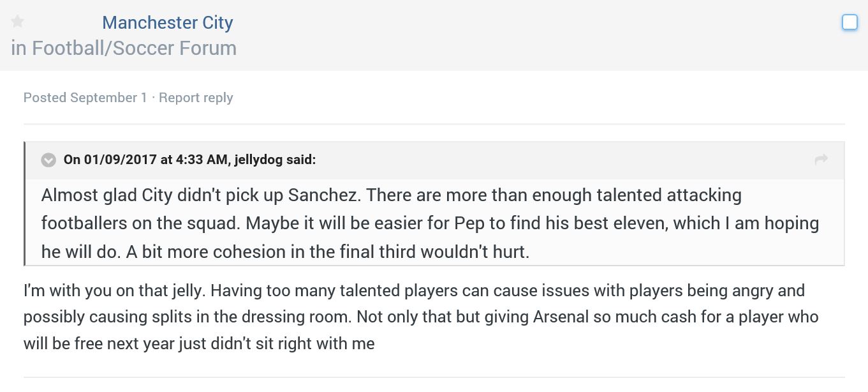Collapse the jellydog quote with the chevron
868x392 pixels.
[48, 160]
